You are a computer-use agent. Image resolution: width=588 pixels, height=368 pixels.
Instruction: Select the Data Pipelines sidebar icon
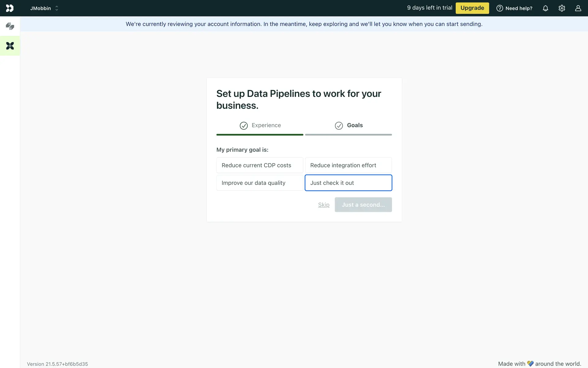click(x=10, y=46)
